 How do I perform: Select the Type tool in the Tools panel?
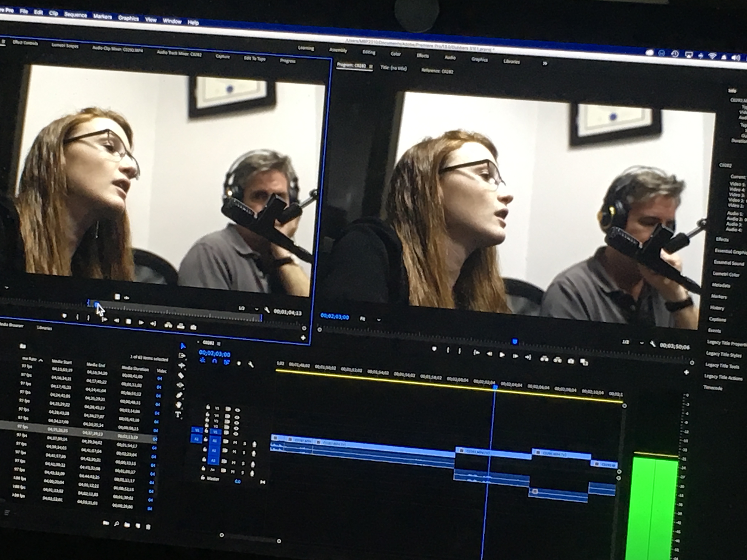[178, 414]
